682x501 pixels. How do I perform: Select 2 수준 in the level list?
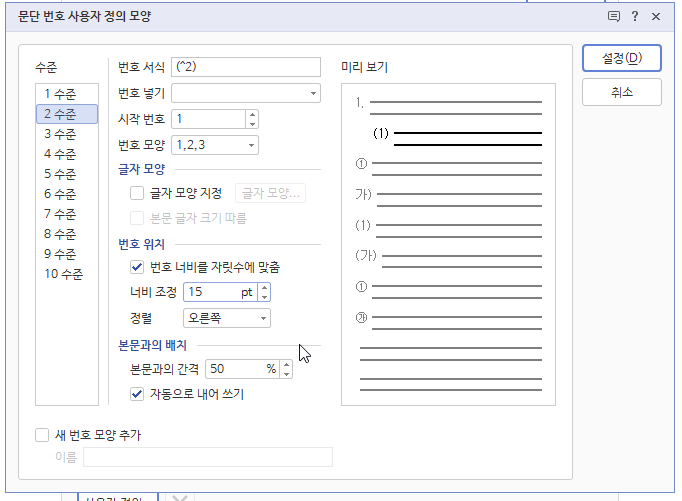pos(67,114)
